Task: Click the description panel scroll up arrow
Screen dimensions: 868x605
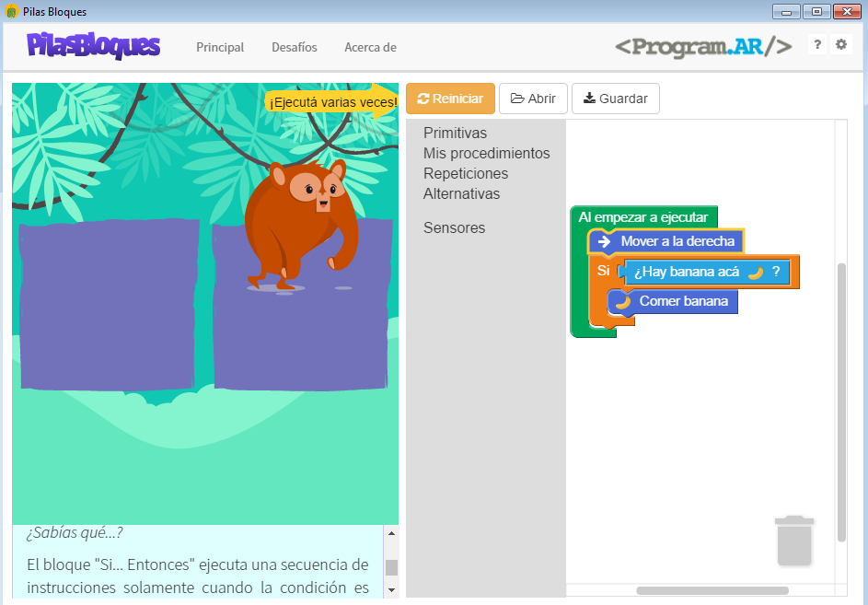Action: (x=391, y=533)
